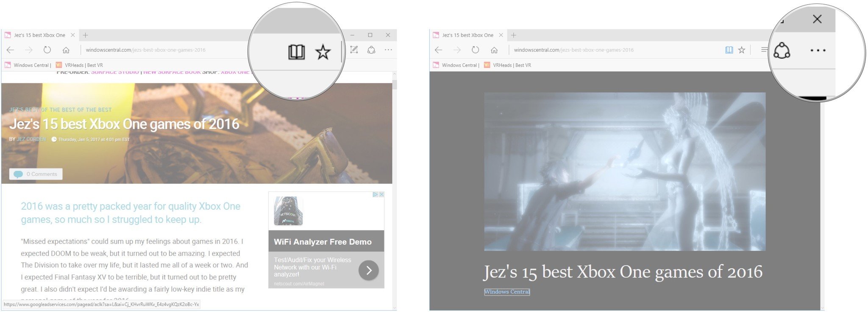
Task: Click the address bar in left window
Action: pyautogui.click(x=145, y=50)
